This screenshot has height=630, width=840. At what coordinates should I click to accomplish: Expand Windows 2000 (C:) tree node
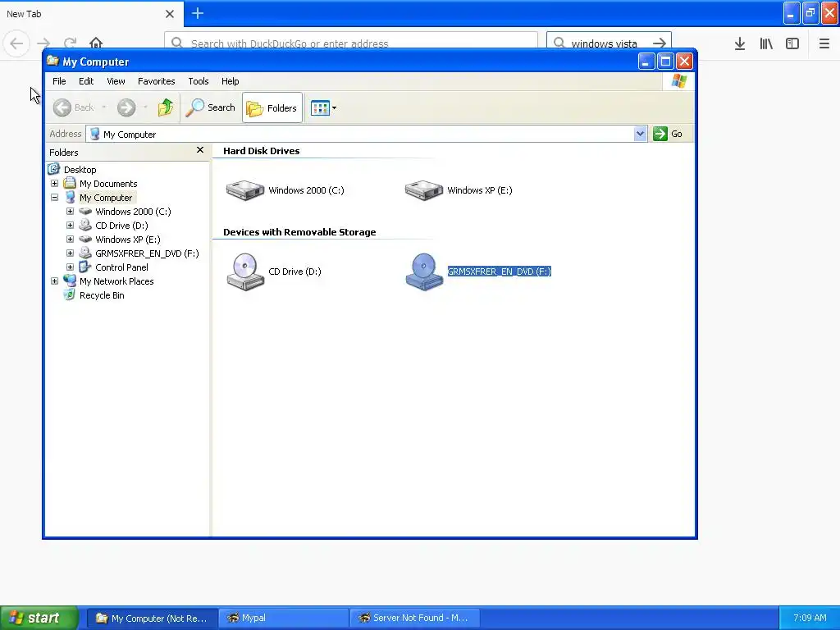coord(71,211)
